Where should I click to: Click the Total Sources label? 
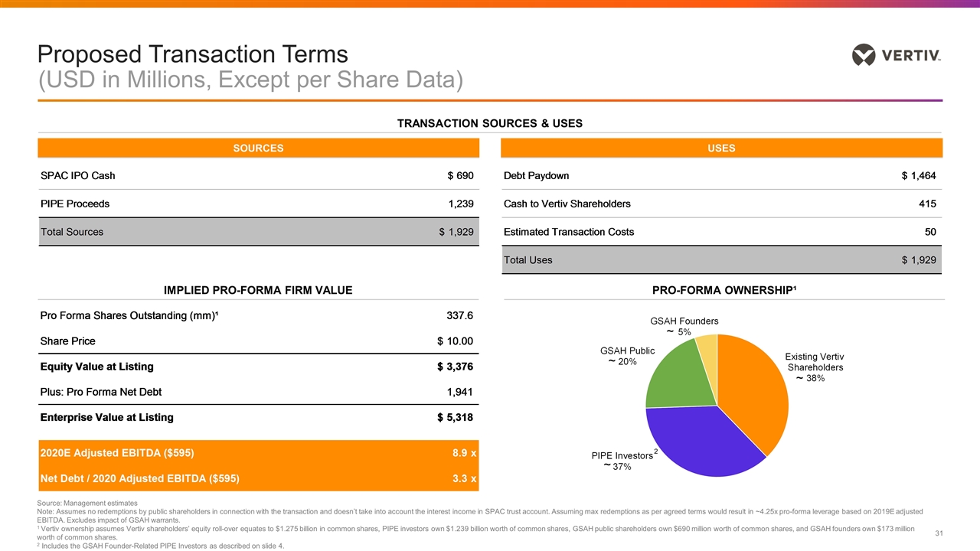click(71, 232)
